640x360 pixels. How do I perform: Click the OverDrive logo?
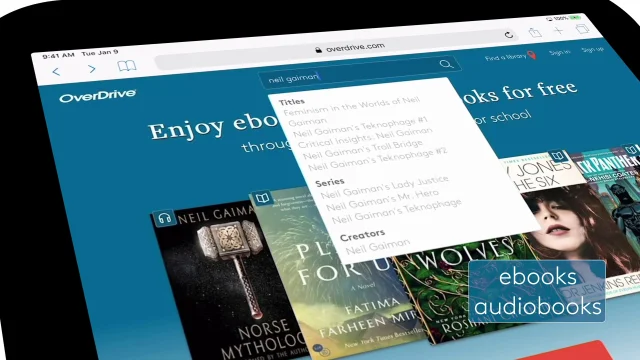click(98, 96)
